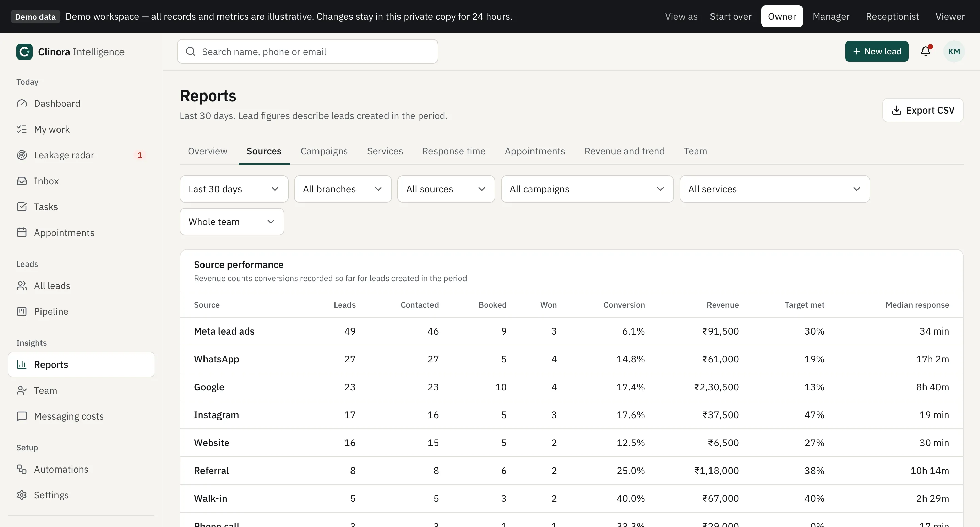This screenshot has height=527, width=980.
Task: Open the Last 30 days dropdown
Action: pos(233,189)
